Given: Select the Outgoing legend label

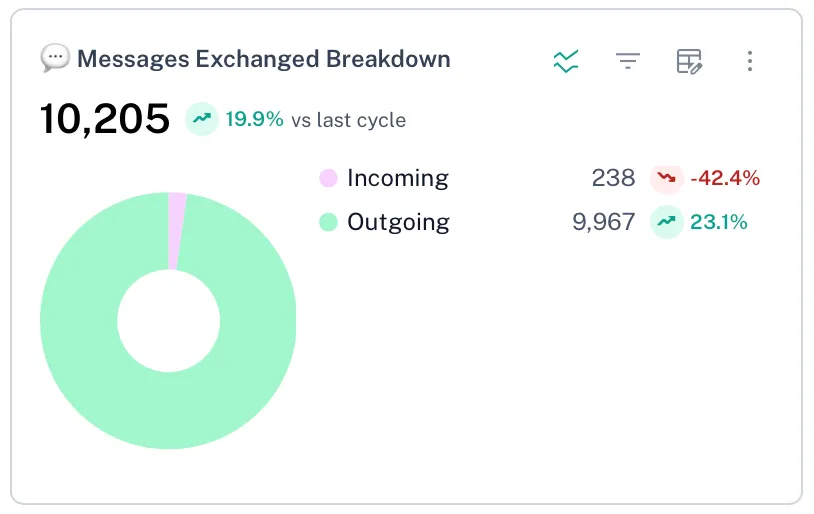Looking at the screenshot, I should [398, 222].
